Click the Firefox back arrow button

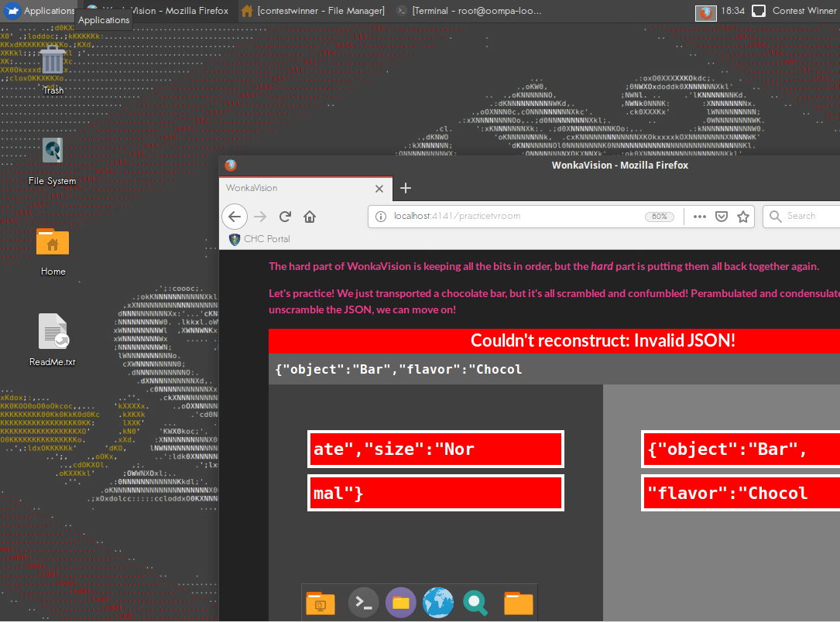click(235, 217)
